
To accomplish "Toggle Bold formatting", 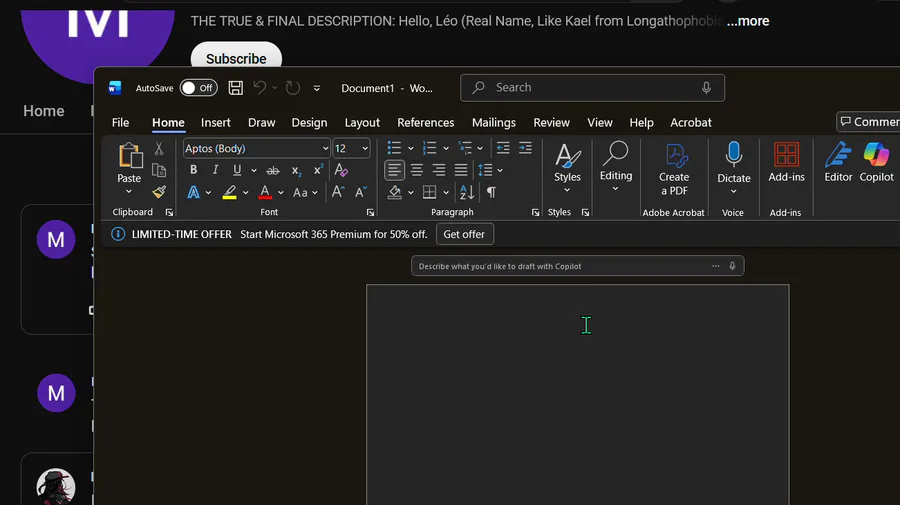I will [x=193, y=170].
